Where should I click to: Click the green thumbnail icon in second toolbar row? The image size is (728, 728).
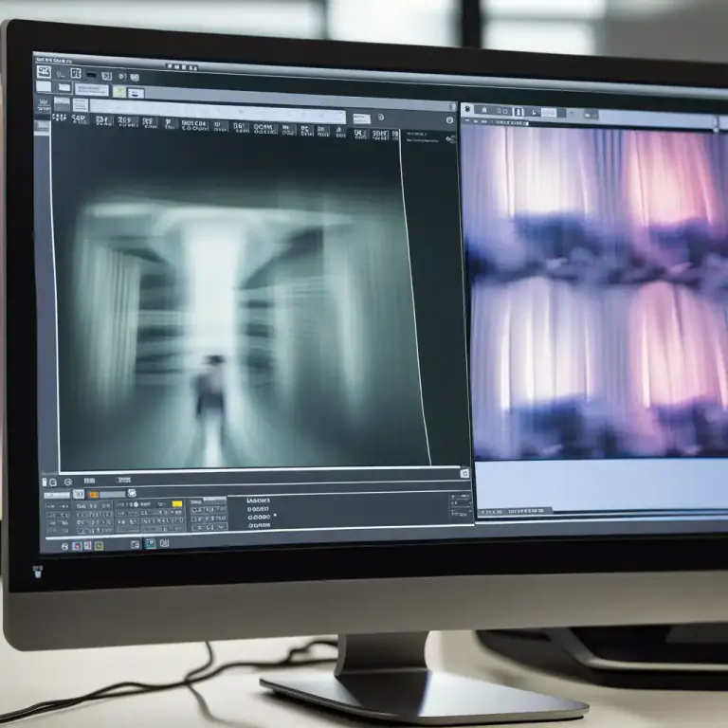click(119, 91)
